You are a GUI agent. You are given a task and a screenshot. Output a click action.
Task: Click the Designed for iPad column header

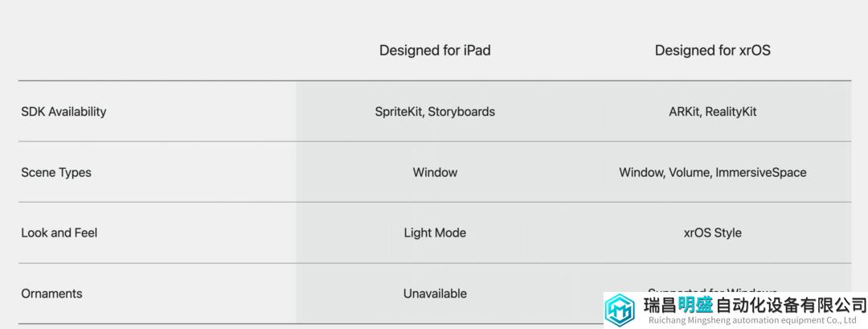tap(435, 51)
